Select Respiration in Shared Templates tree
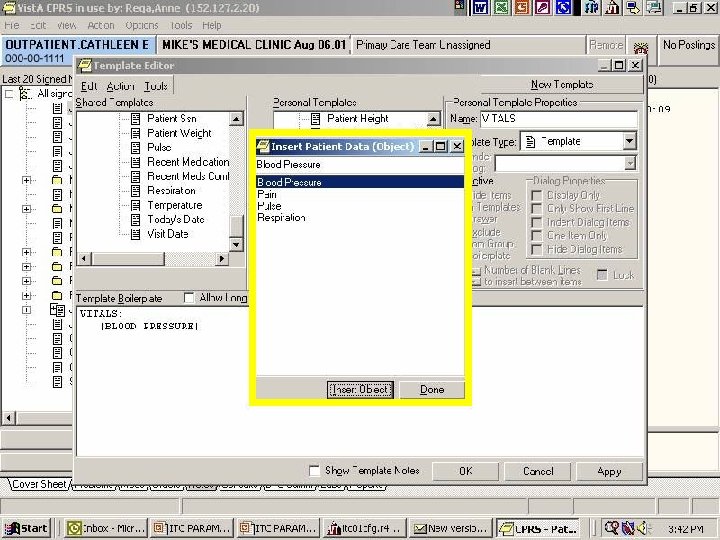 coord(171,191)
